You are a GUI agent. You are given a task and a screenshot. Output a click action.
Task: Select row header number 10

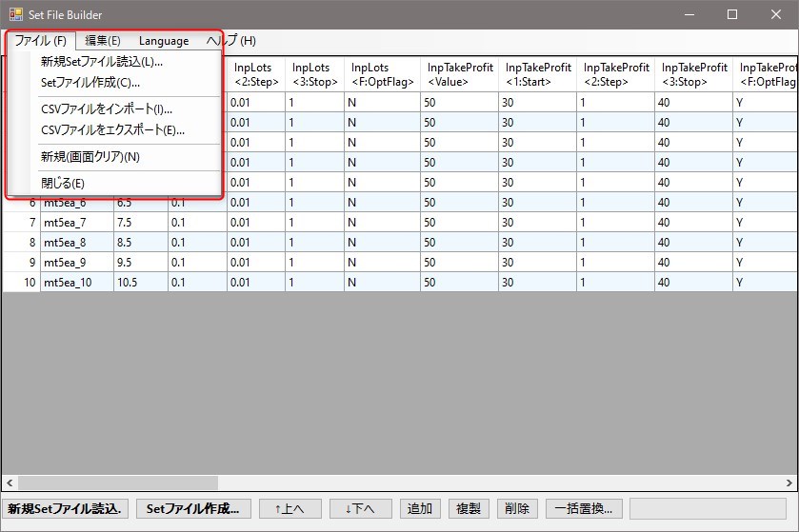click(21, 282)
